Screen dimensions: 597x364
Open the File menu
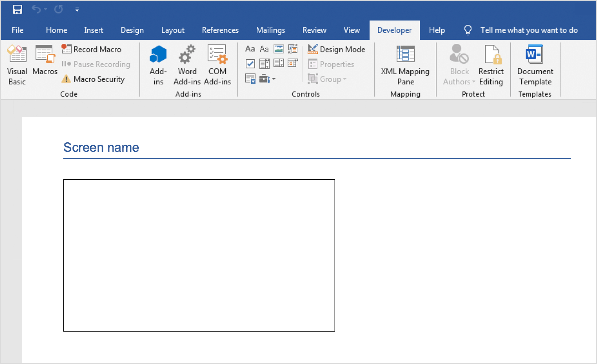pyautogui.click(x=17, y=30)
